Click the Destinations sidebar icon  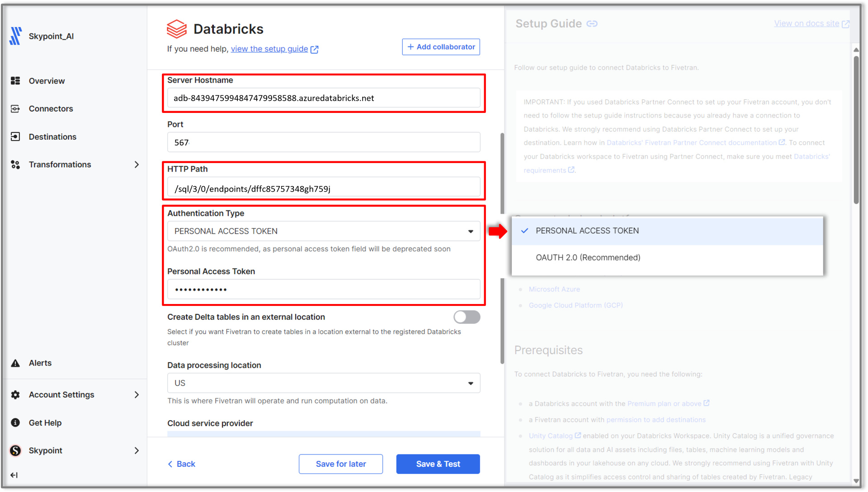pos(15,137)
